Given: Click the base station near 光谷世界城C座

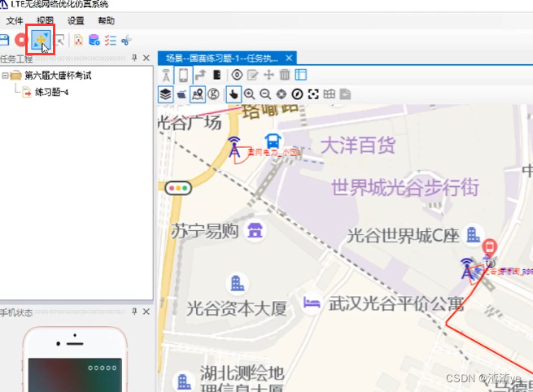Looking at the screenshot, I should pyautogui.click(x=467, y=268).
